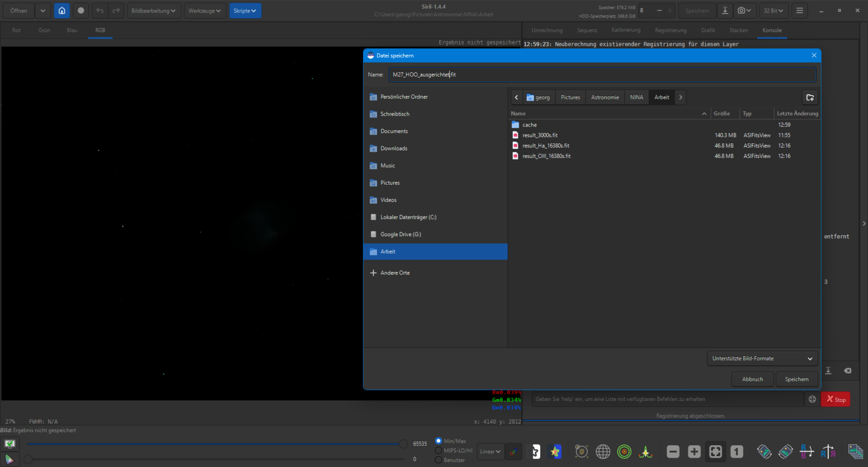Image resolution: width=868 pixels, height=467 pixels.
Task: Click the console command input field
Action: tap(668, 399)
